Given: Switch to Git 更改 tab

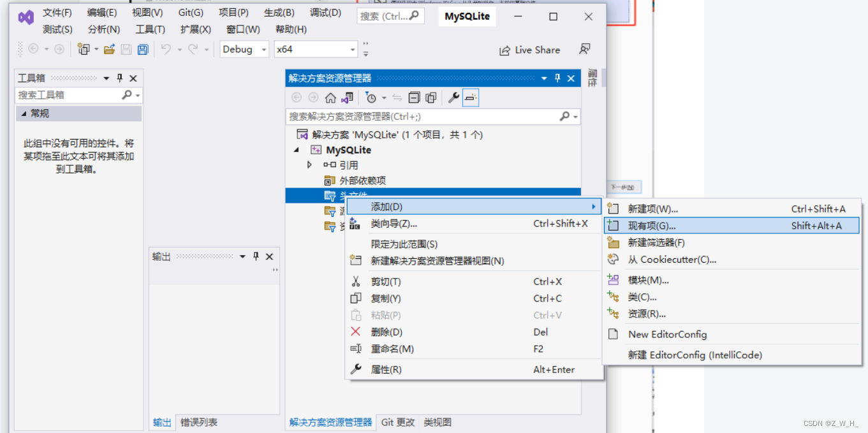Looking at the screenshot, I should click(x=398, y=422).
